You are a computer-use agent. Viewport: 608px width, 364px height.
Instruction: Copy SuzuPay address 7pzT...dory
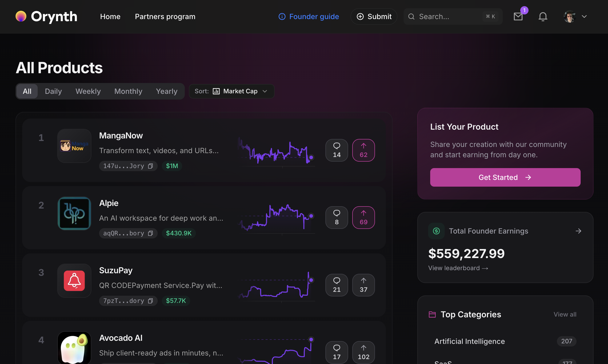click(150, 301)
